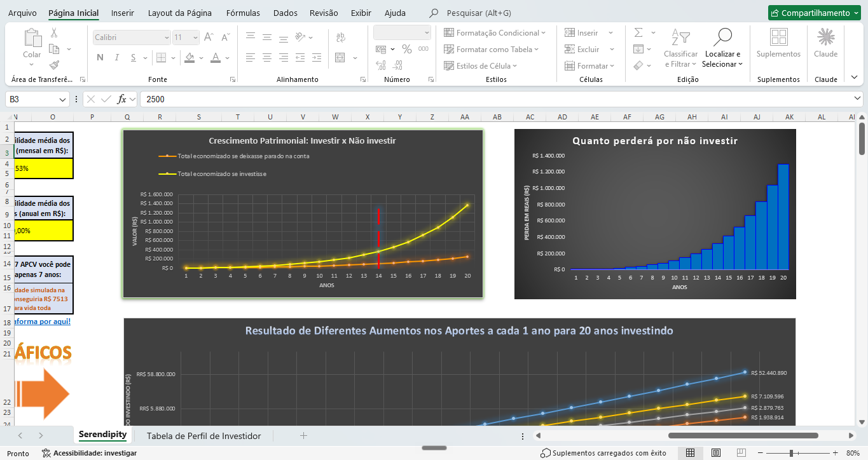Click the Cut scissors icon
The image size is (868, 460).
coord(54,33)
